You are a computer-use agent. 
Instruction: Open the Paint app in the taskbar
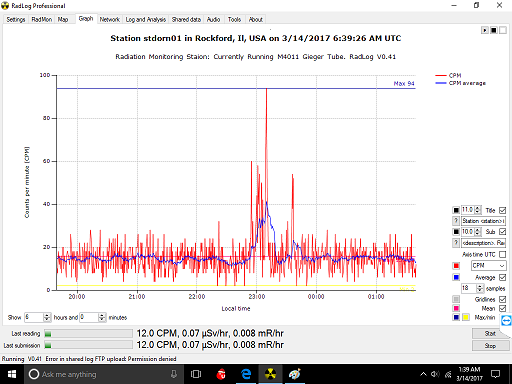295,374
